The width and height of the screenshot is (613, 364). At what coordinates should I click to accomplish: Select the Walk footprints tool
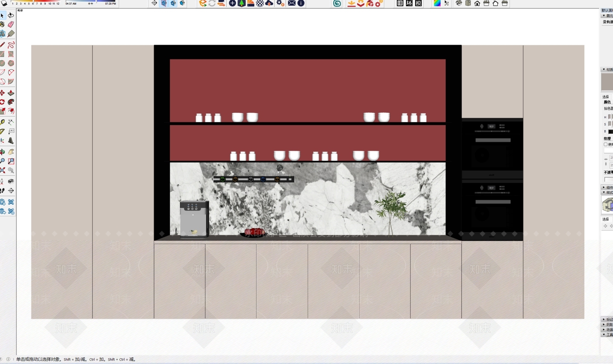point(2,191)
